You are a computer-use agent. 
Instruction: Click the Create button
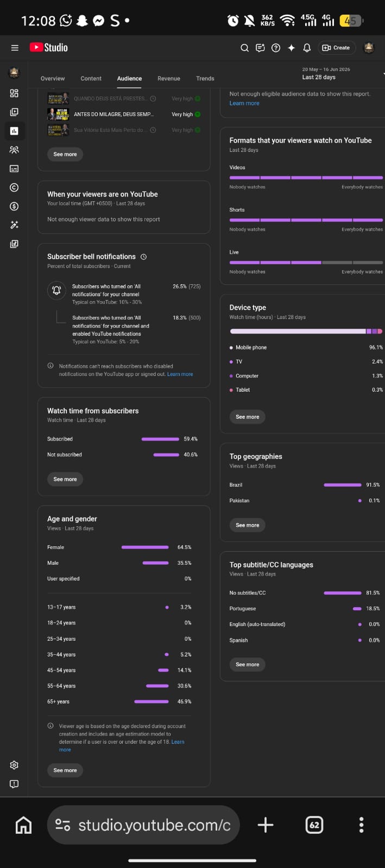tap(336, 48)
